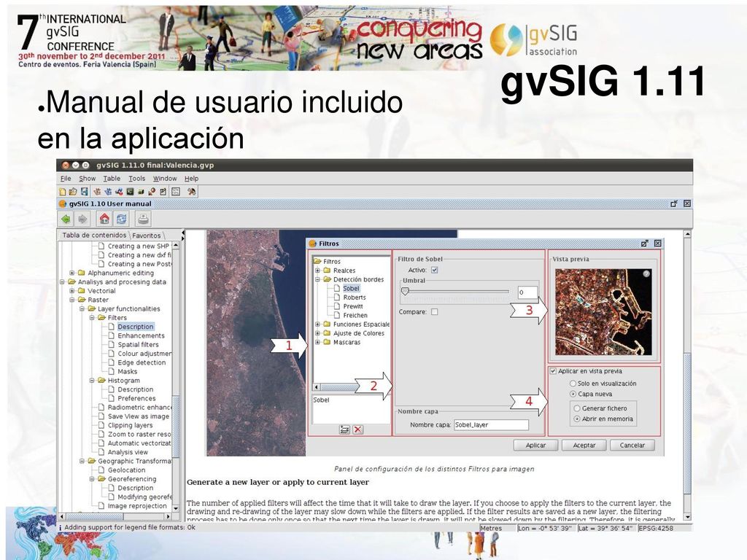This screenshot has height=560, width=747.
Task: Select Generar fichero radio button
Action: (577, 408)
